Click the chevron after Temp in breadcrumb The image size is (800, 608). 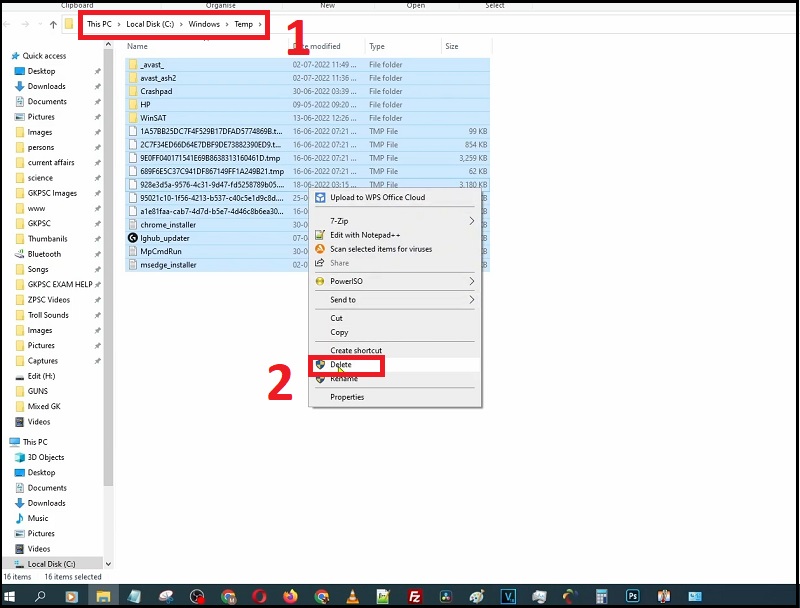260,24
